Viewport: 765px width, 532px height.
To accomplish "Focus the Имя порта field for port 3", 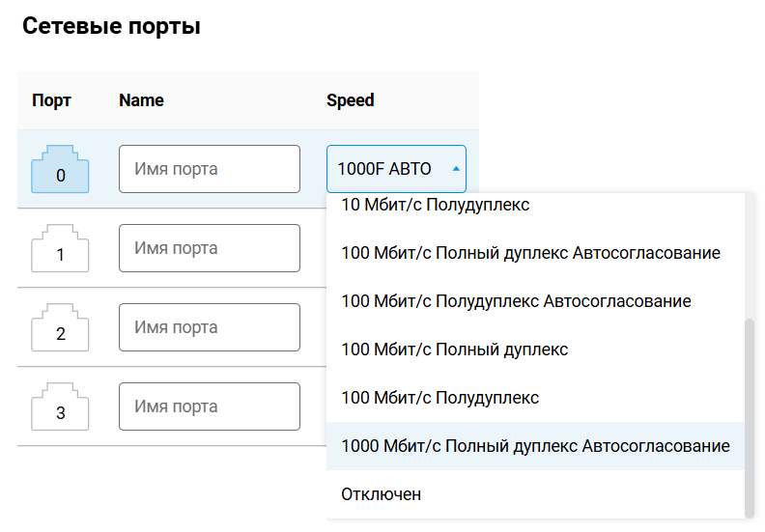I will pyautogui.click(x=210, y=406).
